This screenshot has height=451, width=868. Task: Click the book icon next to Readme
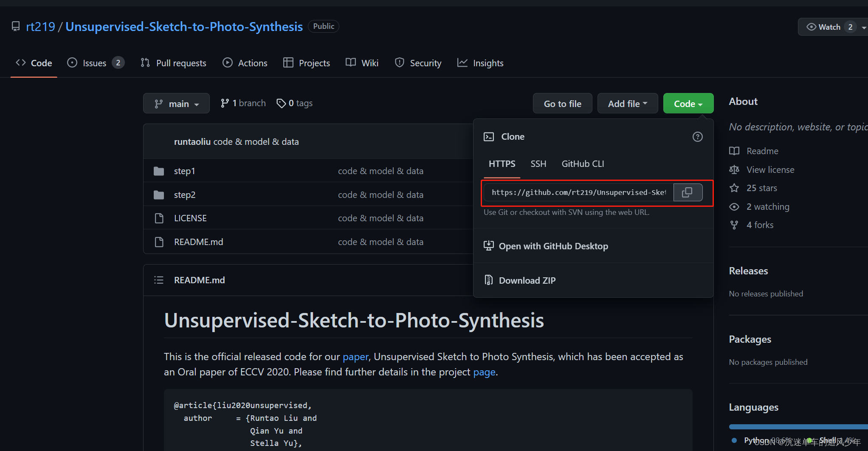click(734, 151)
